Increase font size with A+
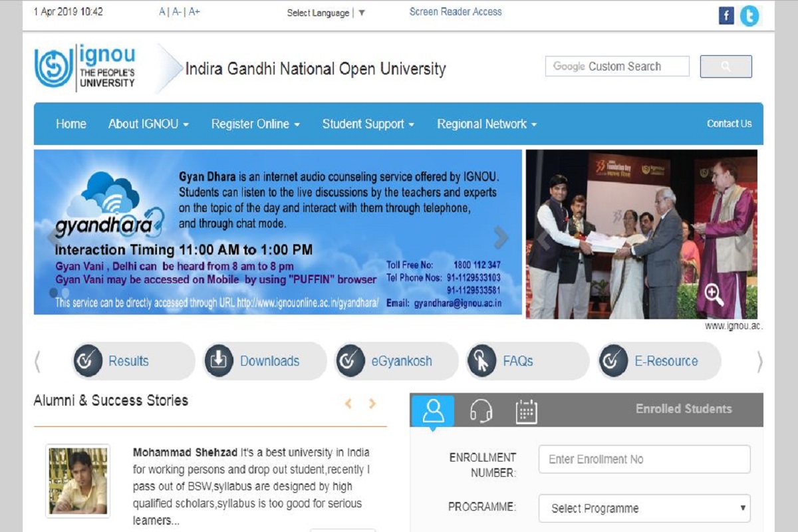798x532 pixels. pos(194,12)
